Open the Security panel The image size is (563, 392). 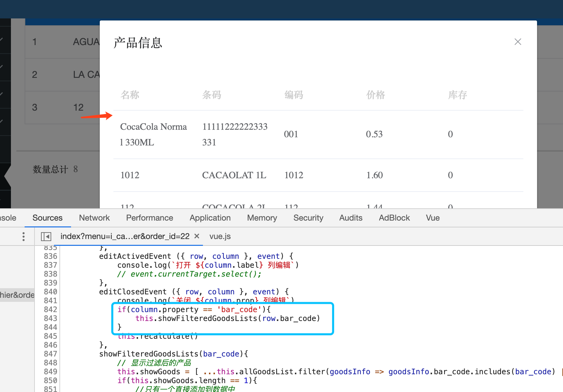click(308, 218)
